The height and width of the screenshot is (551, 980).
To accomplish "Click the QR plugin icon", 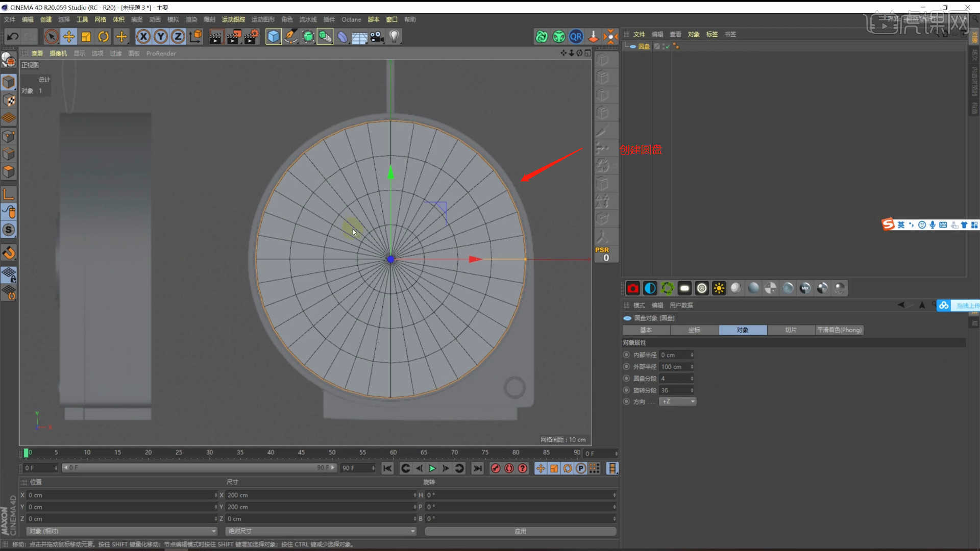I will tap(576, 36).
